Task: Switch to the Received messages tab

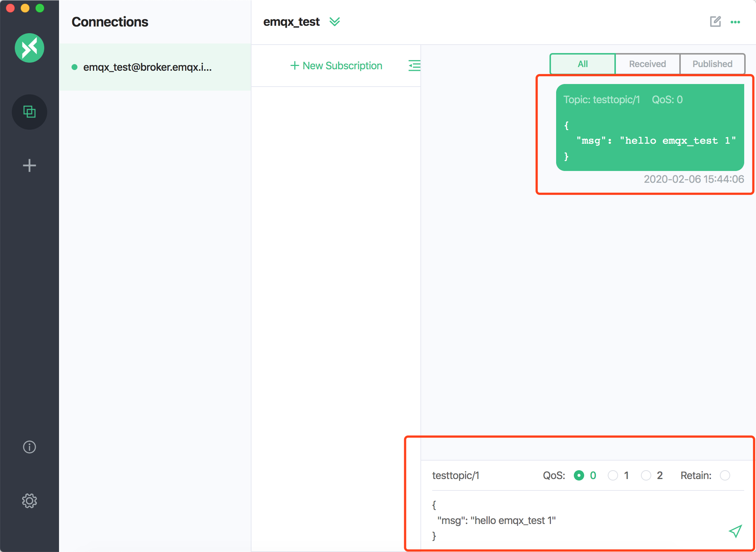Action: [x=647, y=64]
